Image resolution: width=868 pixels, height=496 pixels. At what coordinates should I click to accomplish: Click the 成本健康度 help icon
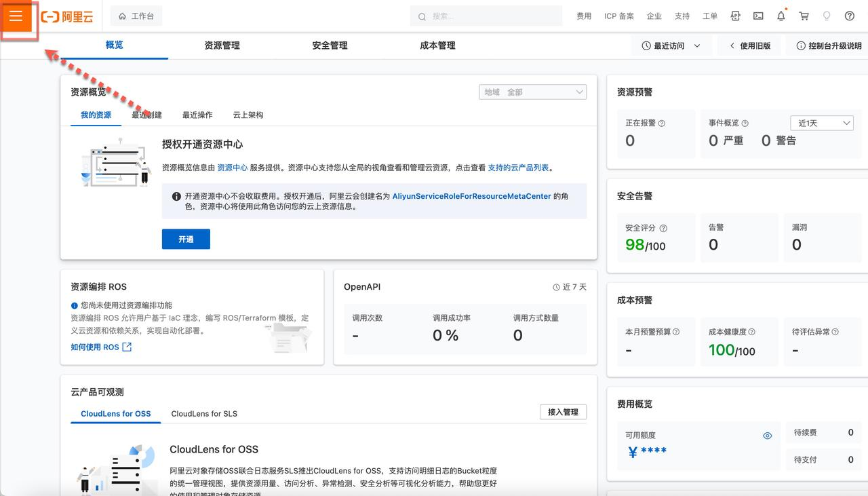(x=751, y=332)
